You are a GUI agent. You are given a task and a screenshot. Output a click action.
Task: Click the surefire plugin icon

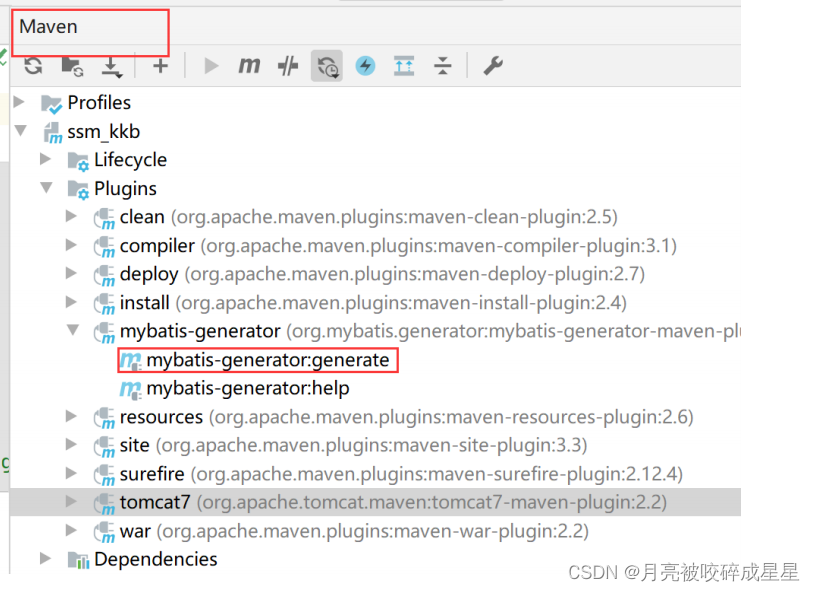click(104, 476)
